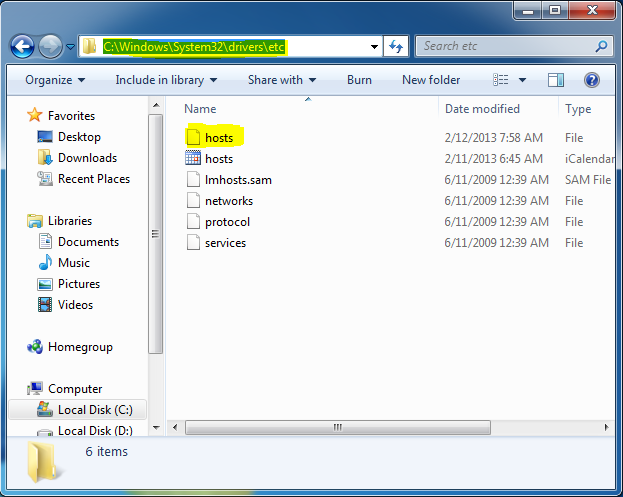Open the view options dropdown arrow

coord(522,80)
